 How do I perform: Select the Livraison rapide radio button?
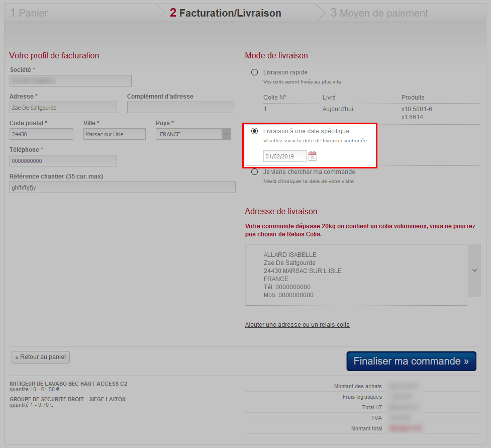(x=255, y=72)
